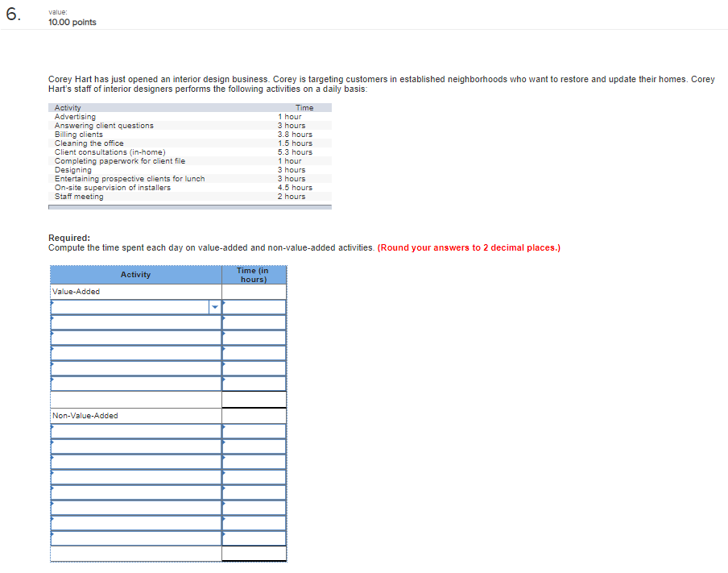Click the horizontal scrollbar below the activity table
Image resolution: width=728 pixels, height=573 pixels.
pos(190,207)
